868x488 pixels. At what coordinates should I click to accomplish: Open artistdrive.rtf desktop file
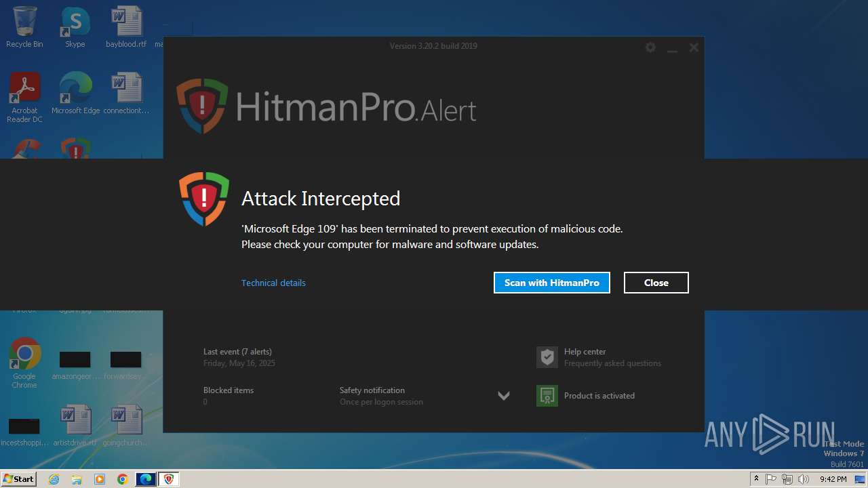coord(75,426)
